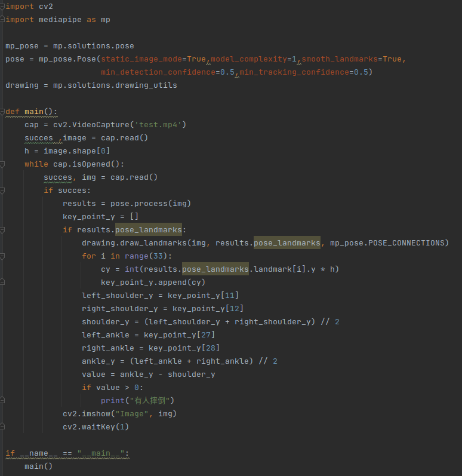462x476 pixels.
Task: Click fold end marker beside 'import mediapipe'
Action: click(x=2, y=20)
